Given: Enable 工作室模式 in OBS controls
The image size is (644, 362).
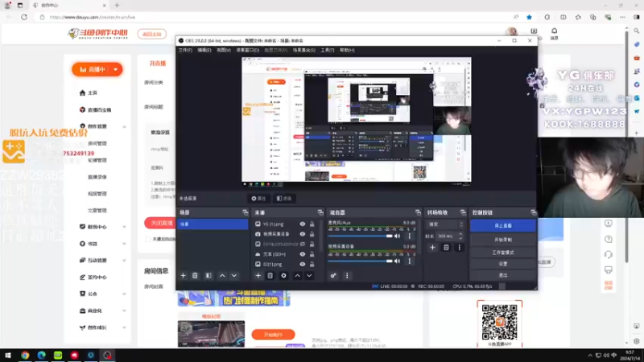Looking at the screenshot, I should 503,253.
